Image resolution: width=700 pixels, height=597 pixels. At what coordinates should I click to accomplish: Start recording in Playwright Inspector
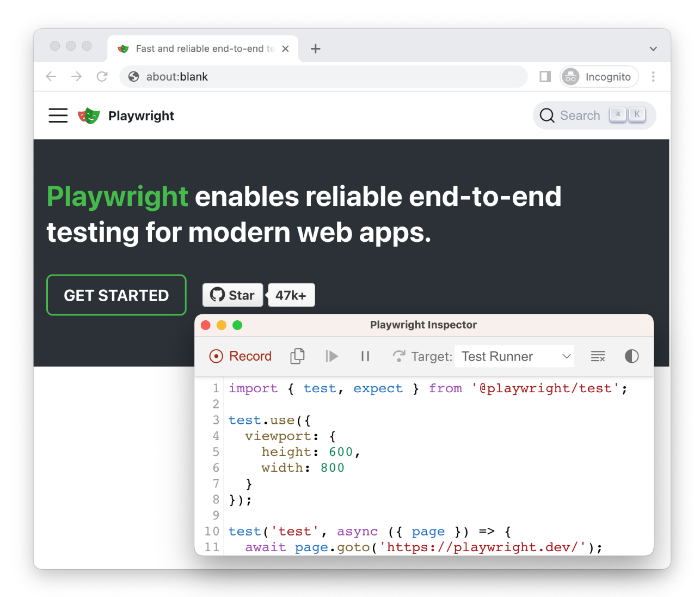(x=240, y=356)
